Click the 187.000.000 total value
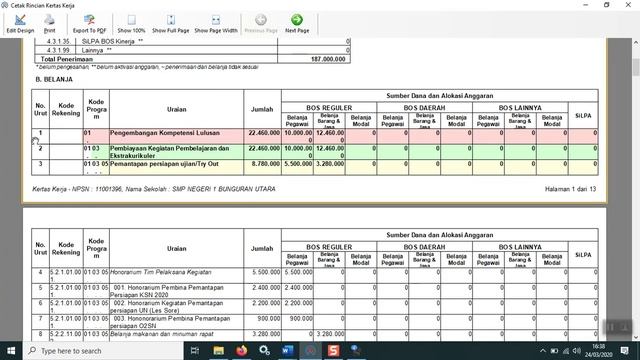This screenshot has width=640, height=360. (328, 59)
